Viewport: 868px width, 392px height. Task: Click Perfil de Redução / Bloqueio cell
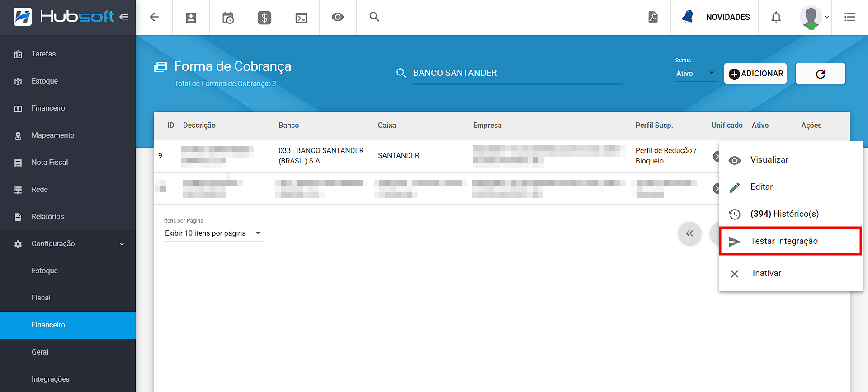point(666,156)
